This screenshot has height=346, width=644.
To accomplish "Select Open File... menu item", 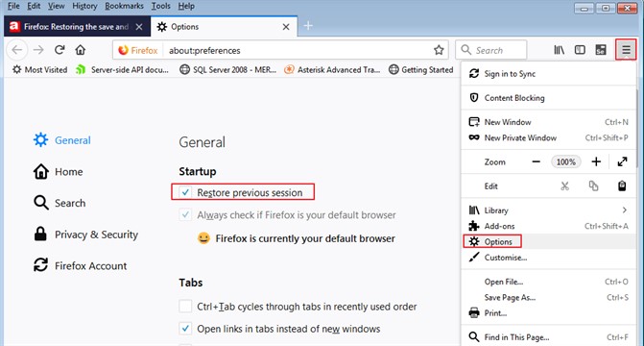I will point(548,282).
